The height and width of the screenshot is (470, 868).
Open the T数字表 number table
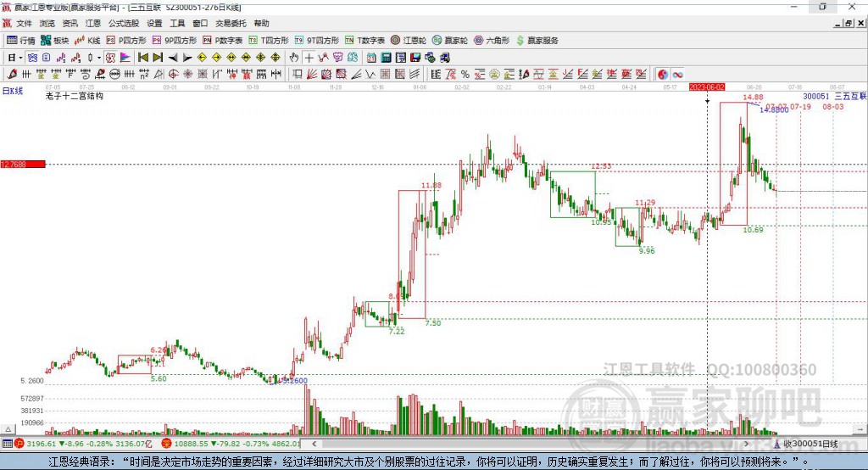click(364, 41)
